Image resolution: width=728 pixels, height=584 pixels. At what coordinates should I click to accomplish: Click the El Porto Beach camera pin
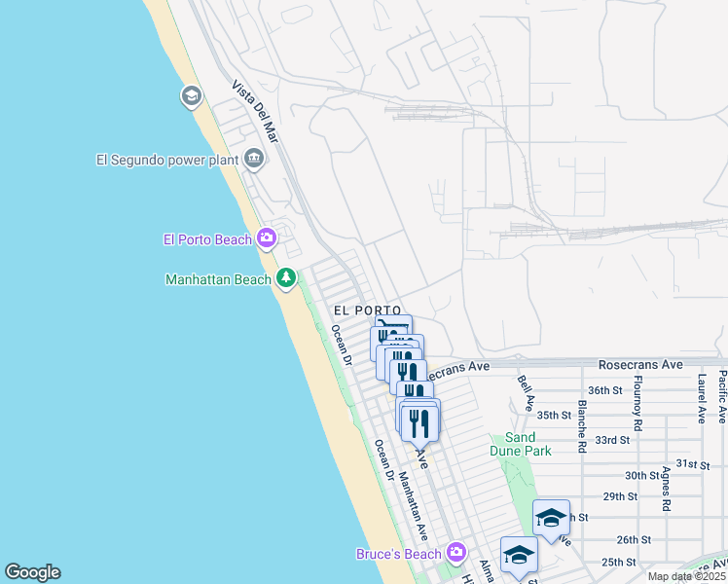pos(267,238)
